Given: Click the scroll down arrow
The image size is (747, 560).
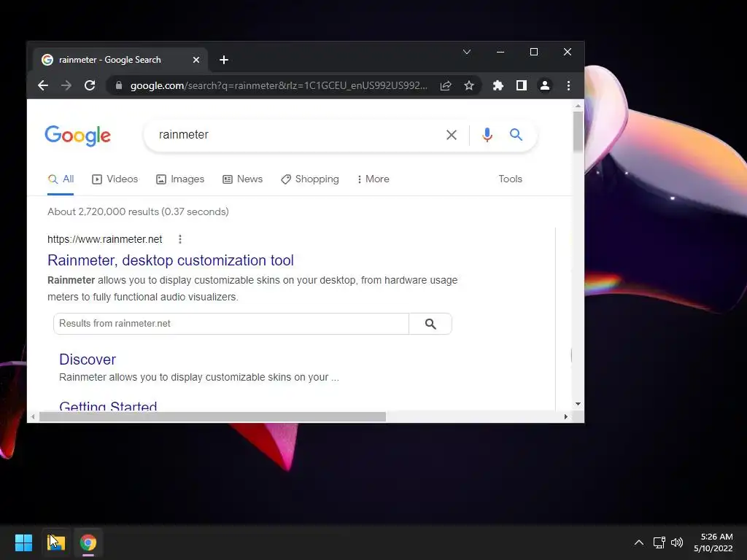Looking at the screenshot, I should pos(578,404).
